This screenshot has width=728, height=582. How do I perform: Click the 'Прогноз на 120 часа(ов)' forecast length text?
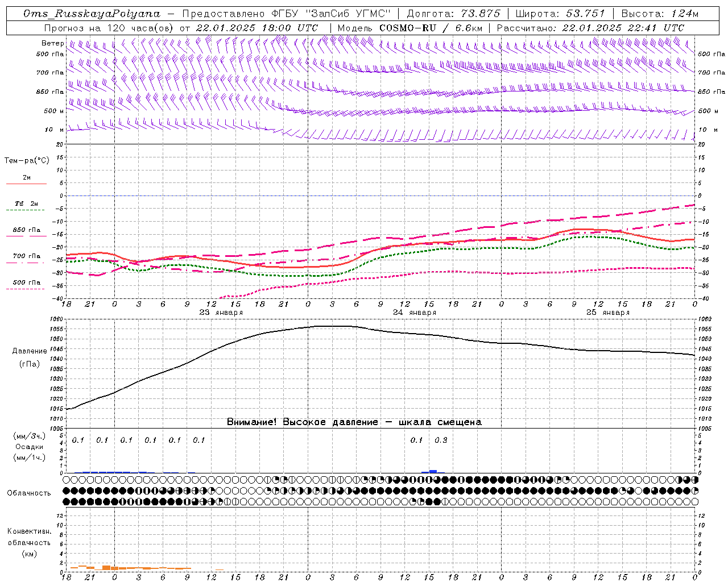pyautogui.click(x=109, y=28)
